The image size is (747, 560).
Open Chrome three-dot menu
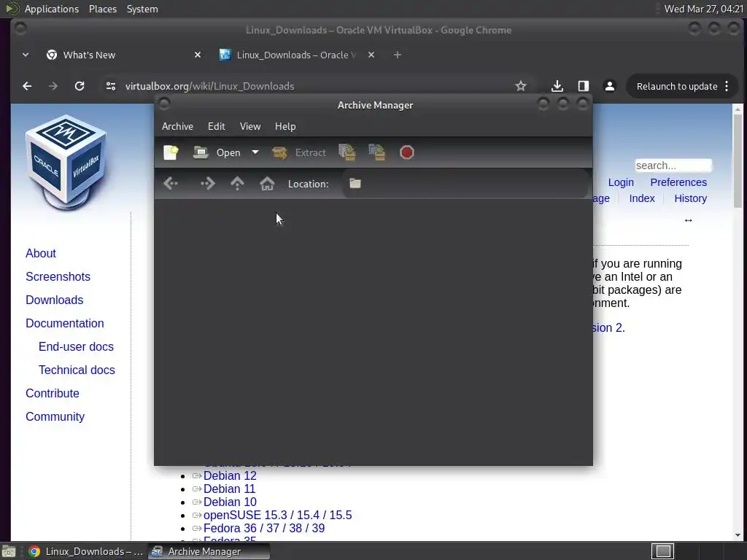(x=727, y=86)
